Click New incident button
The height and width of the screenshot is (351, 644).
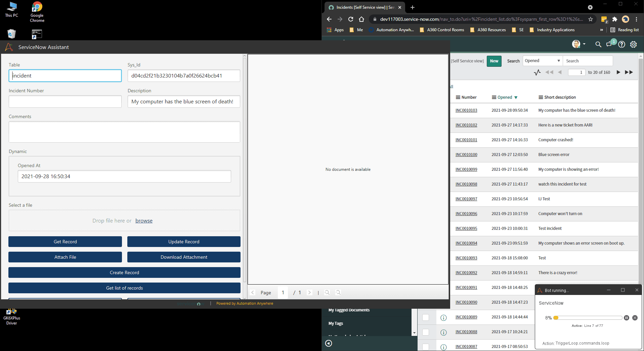[494, 61]
